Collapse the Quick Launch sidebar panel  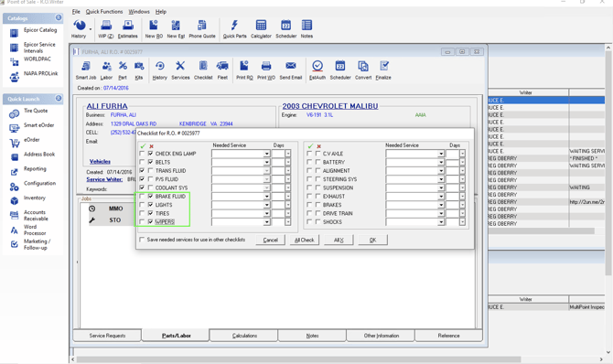tap(59, 98)
